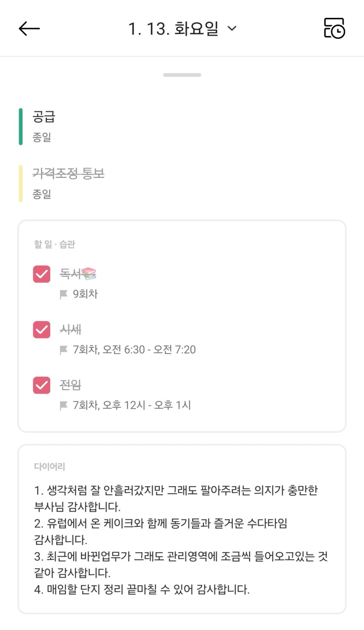
Task: Tap the back arrow icon
Action: [29, 29]
